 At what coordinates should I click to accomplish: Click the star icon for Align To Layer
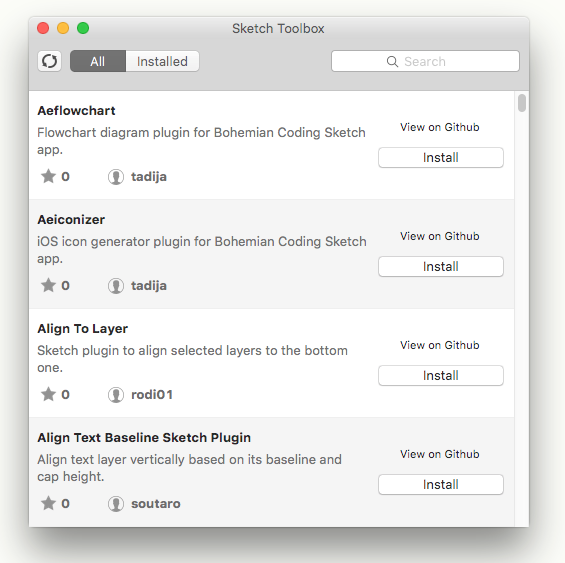coord(48,394)
